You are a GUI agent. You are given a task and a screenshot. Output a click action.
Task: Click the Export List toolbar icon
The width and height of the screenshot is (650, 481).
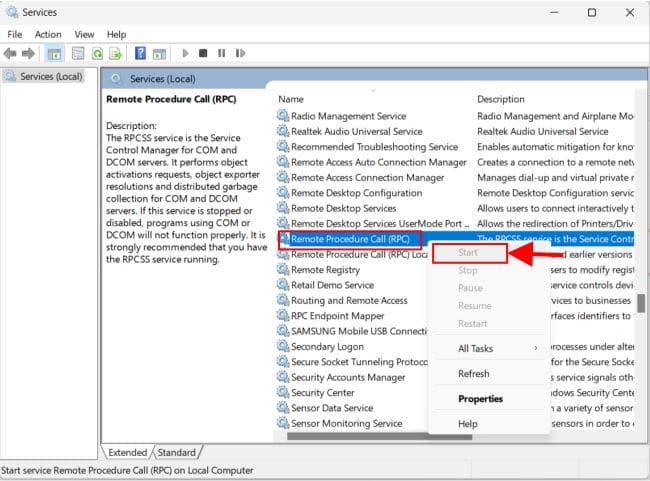coord(117,53)
